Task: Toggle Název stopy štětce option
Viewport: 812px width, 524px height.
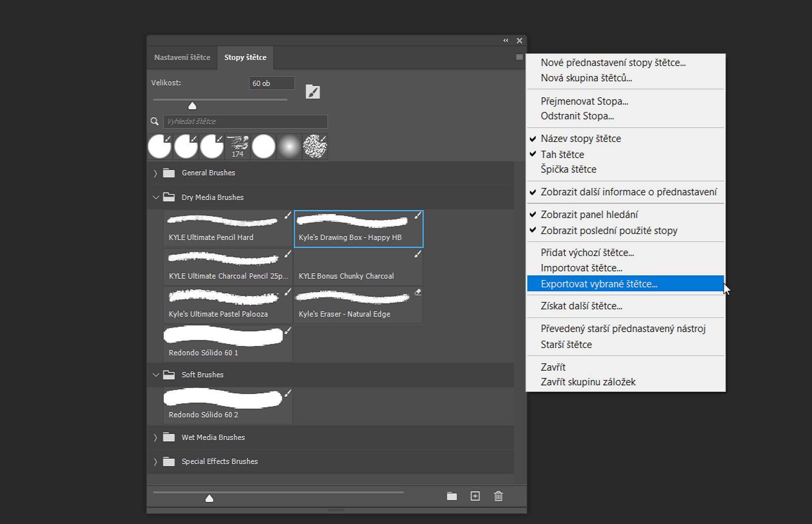Action: [x=625, y=138]
